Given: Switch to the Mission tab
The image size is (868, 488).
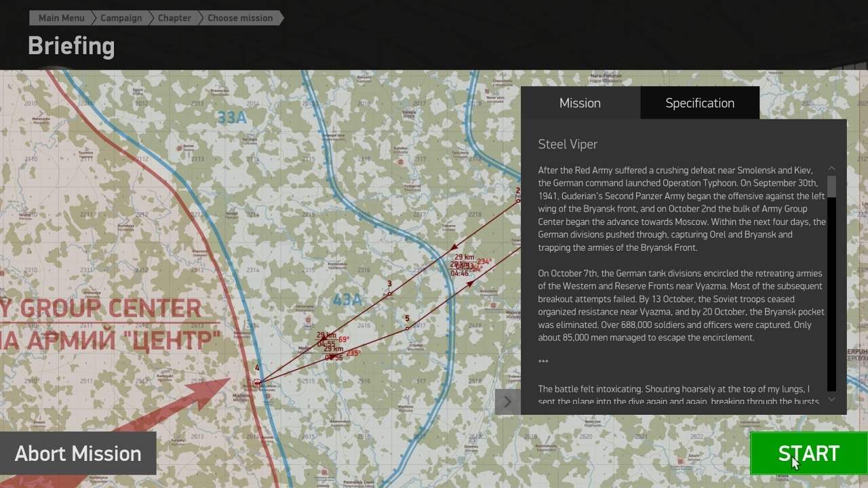Looking at the screenshot, I should (580, 103).
